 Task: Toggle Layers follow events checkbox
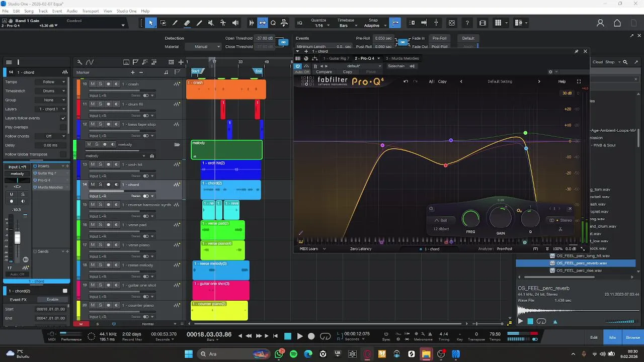pos(63,118)
